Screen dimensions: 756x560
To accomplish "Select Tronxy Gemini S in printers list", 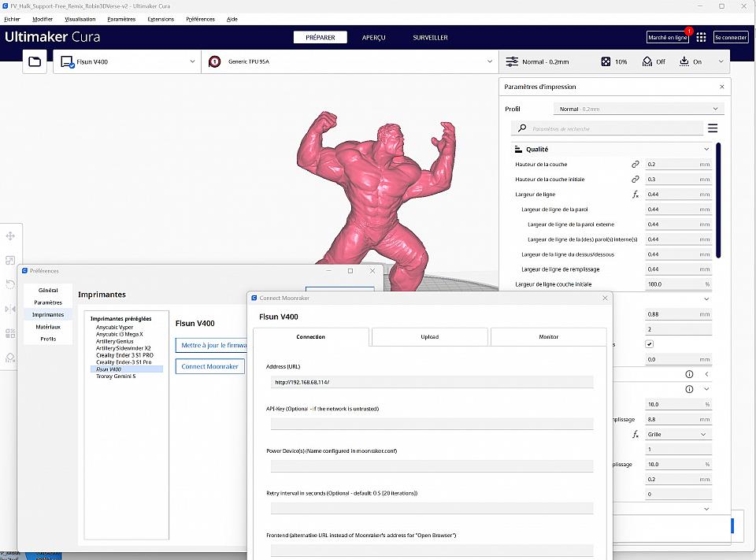I will pyautogui.click(x=116, y=376).
